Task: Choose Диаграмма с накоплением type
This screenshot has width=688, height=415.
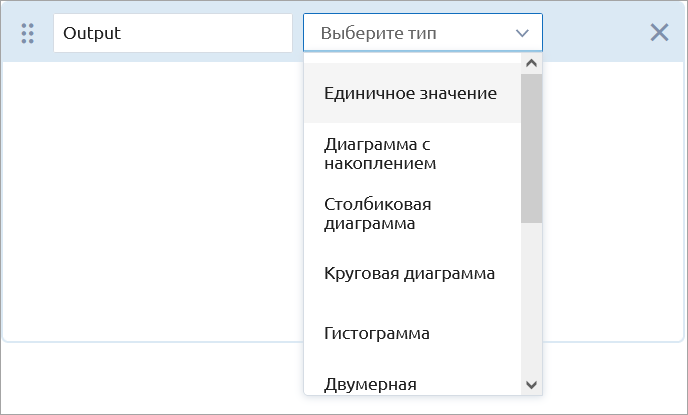Action: (412, 154)
